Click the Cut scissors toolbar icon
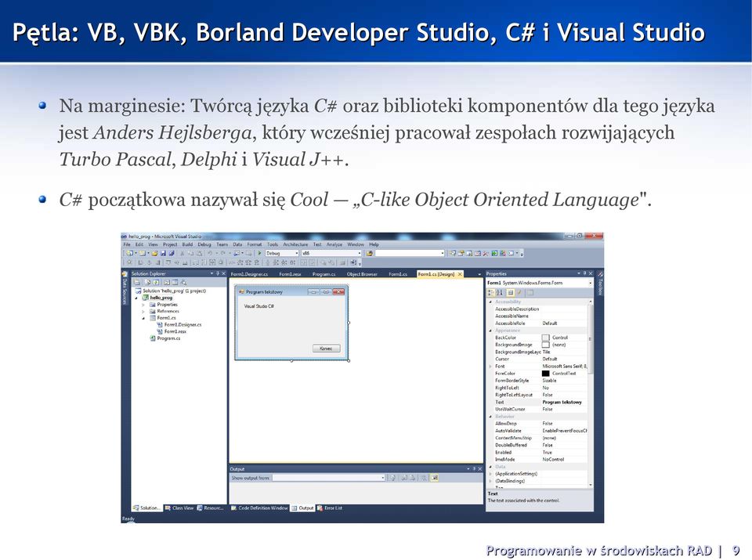Viewport: 752px width, 560px height. (183, 253)
